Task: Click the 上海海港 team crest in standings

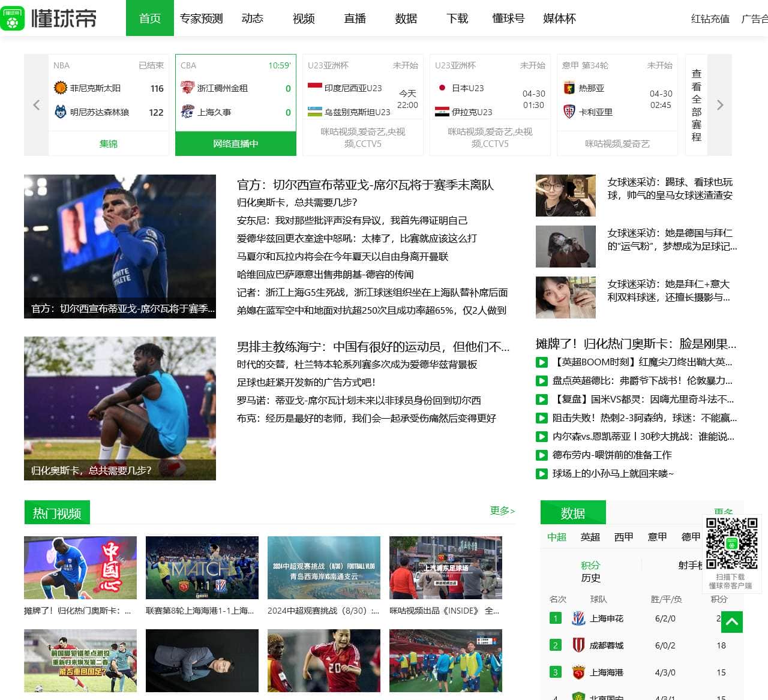Action: coord(578,672)
